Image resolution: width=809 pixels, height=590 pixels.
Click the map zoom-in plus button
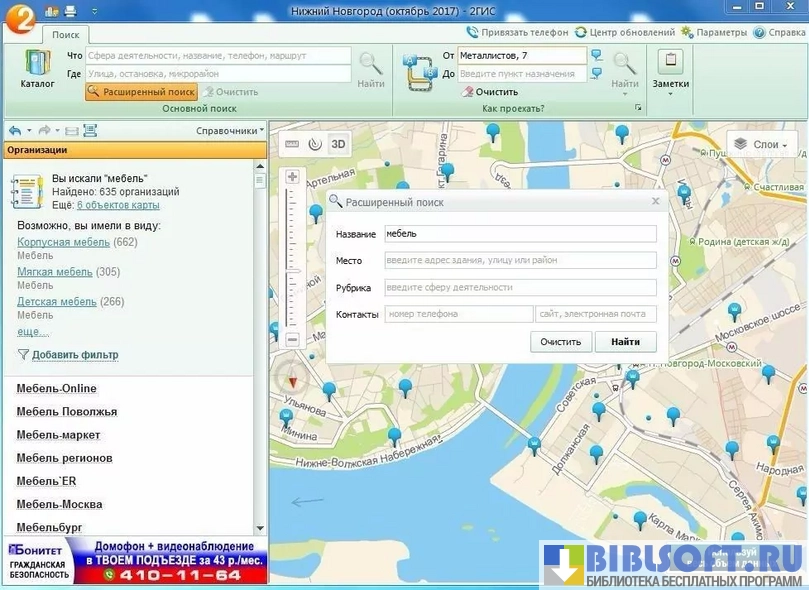[293, 177]
